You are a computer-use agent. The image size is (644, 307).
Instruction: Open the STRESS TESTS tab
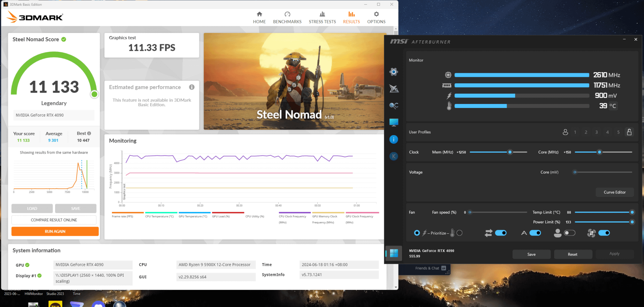pos(322,17)
